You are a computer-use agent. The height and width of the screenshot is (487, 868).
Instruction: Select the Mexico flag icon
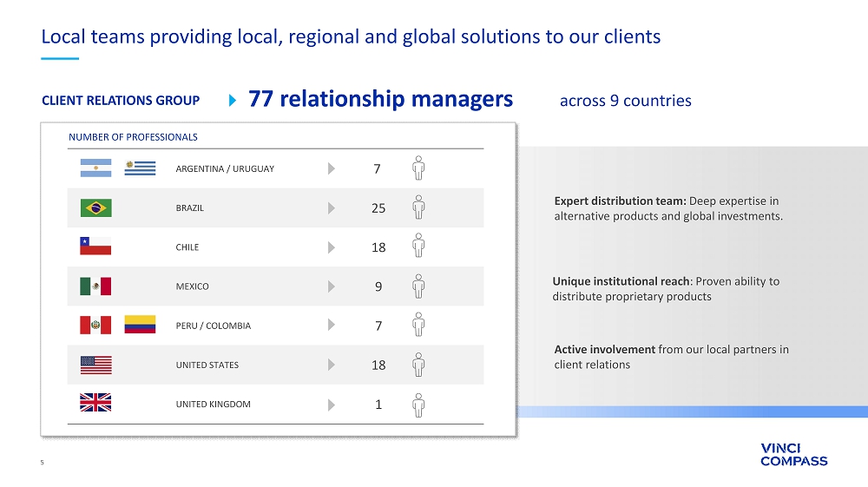[x=95, y=286]
